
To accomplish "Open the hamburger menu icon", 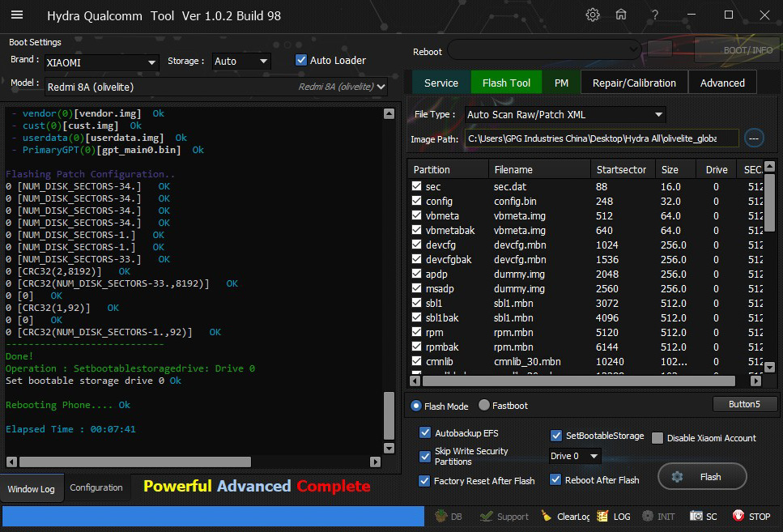I will [17, 15].
